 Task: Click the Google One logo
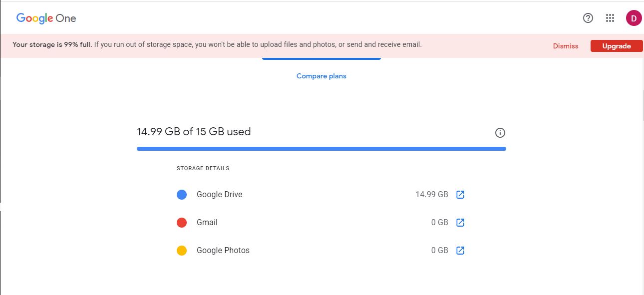(x=46, y=18)
